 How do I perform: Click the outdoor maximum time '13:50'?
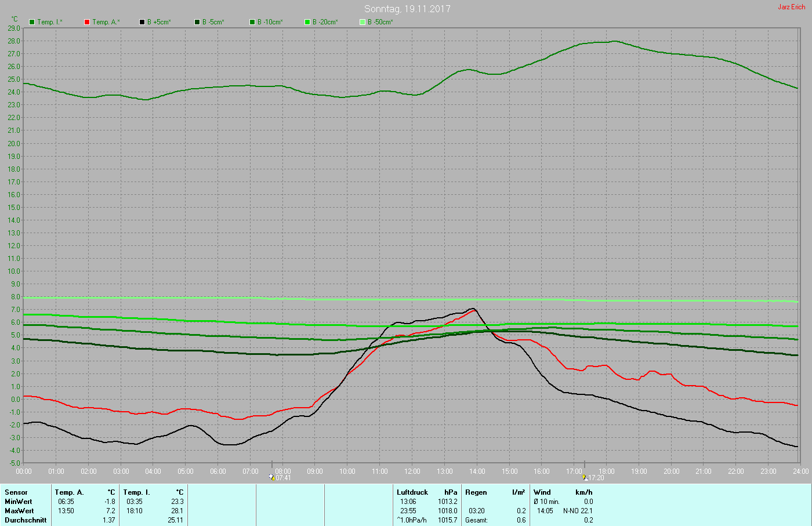(66, 511)
